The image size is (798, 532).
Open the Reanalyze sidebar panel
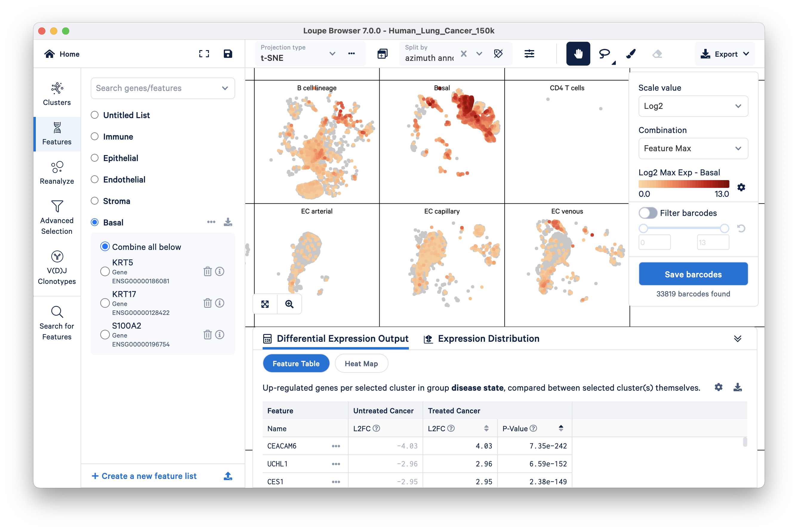(57, 173)
